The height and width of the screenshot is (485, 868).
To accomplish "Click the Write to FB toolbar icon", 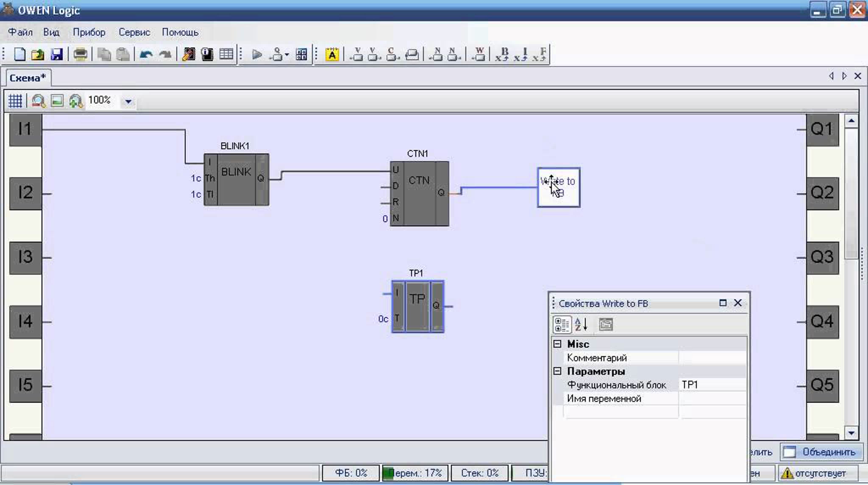I will (x=479, y=54).
